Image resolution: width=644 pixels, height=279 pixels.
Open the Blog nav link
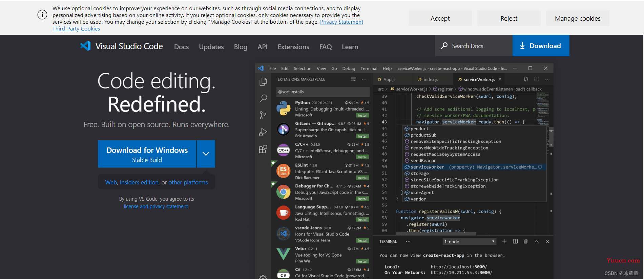241,47
